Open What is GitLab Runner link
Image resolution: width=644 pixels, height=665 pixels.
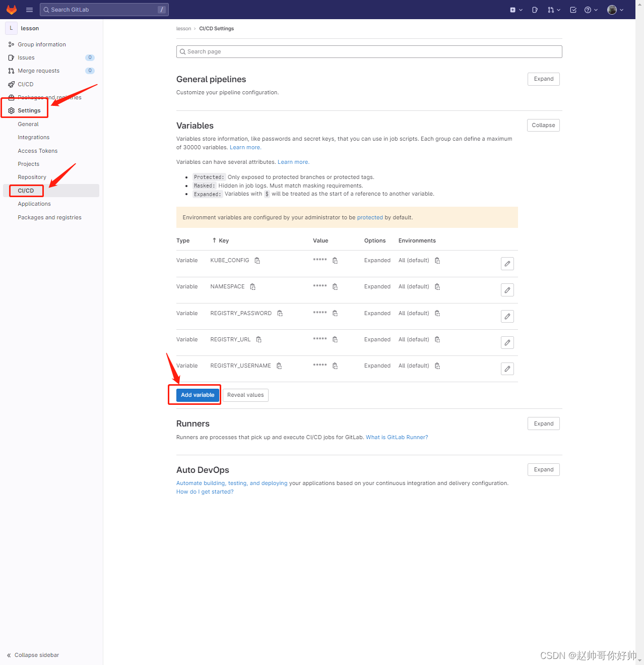[397, 437]
